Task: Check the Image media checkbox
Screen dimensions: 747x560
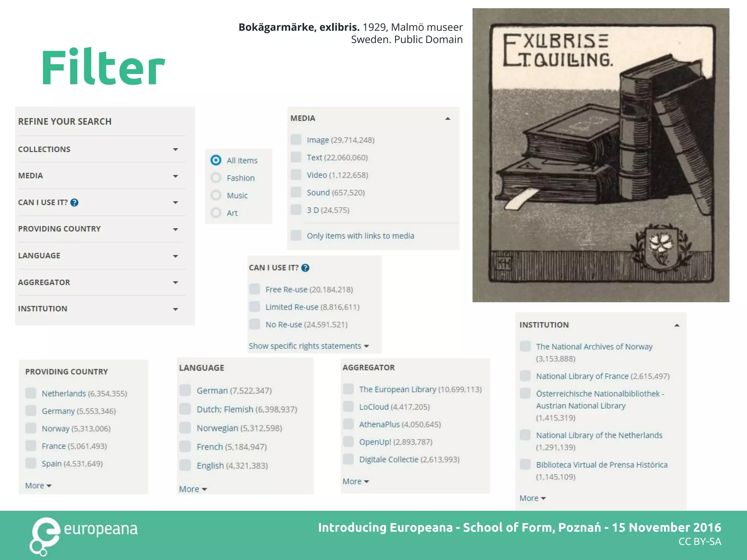Action: (296, 140)
